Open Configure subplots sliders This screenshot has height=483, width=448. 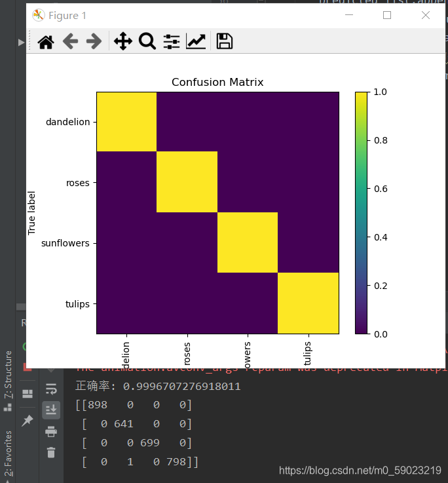point(172,41)
